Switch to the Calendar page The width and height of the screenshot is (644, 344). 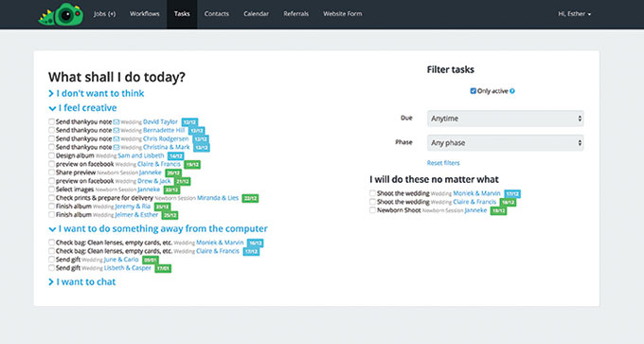(256, 14)
